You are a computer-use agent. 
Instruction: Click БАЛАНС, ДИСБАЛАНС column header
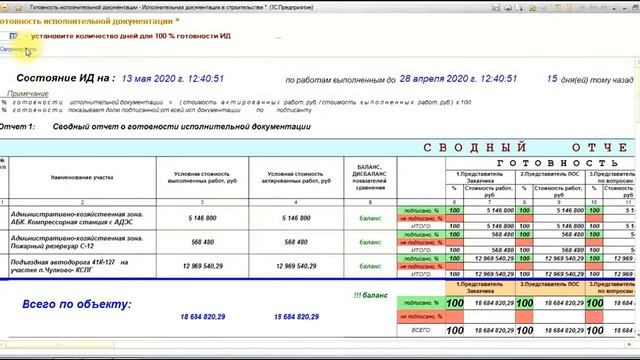click(370, 178)
